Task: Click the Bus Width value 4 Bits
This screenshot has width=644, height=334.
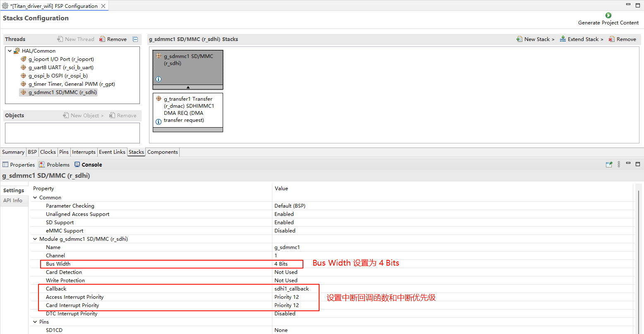Action: click(x=281, y=264)
